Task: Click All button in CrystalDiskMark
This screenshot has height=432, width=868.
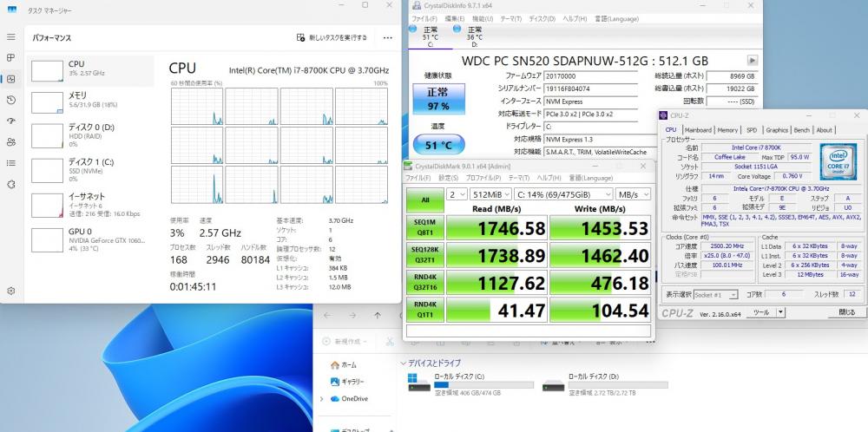Action: (425, 200)
